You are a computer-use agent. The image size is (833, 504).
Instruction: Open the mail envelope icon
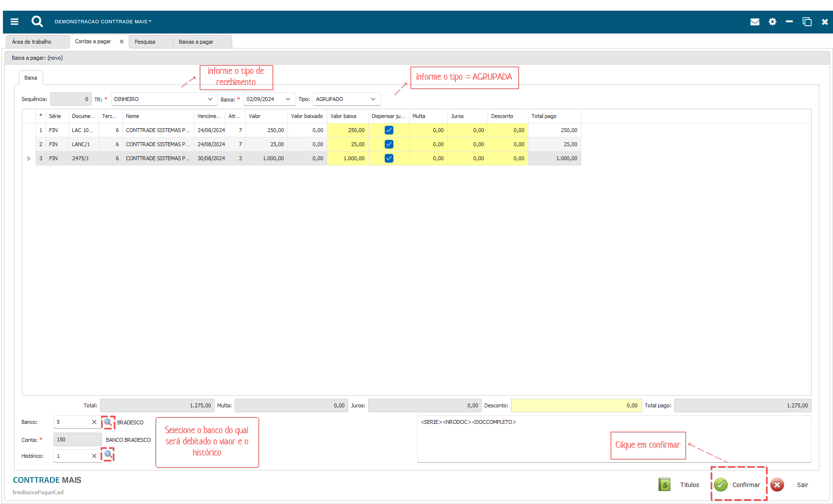click(x=754, y=22)
